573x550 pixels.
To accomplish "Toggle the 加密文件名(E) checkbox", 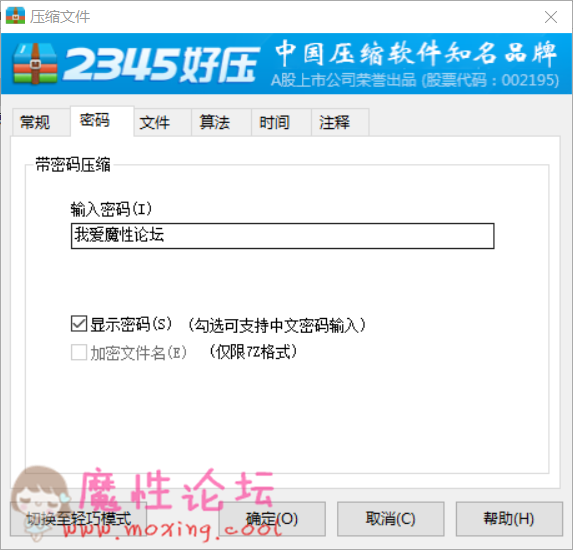I will (x=79, y=352).
